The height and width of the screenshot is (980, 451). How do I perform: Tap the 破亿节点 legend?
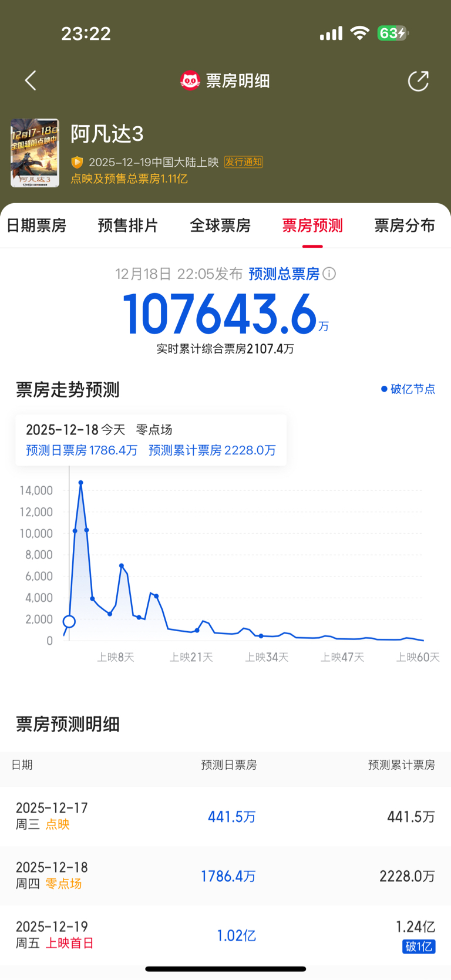click(408, 389)
